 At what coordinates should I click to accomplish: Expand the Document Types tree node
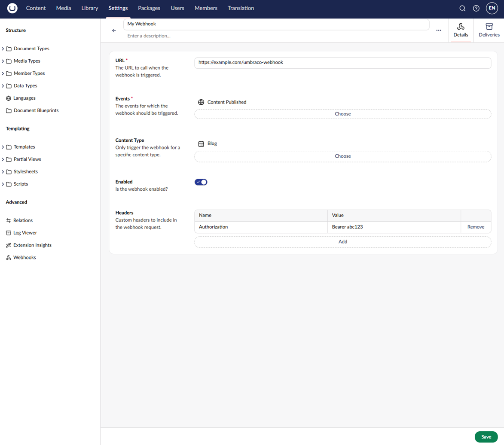pyautogui.click(x=3, y=49)
